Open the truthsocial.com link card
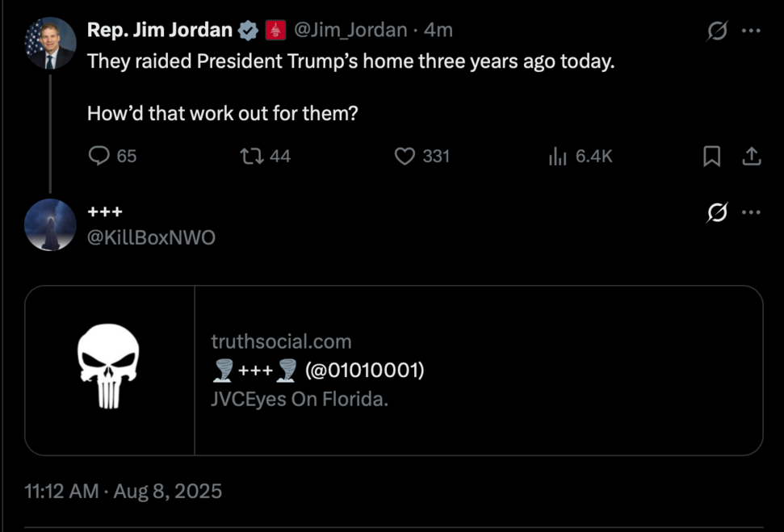 click(x=478, y=371)
